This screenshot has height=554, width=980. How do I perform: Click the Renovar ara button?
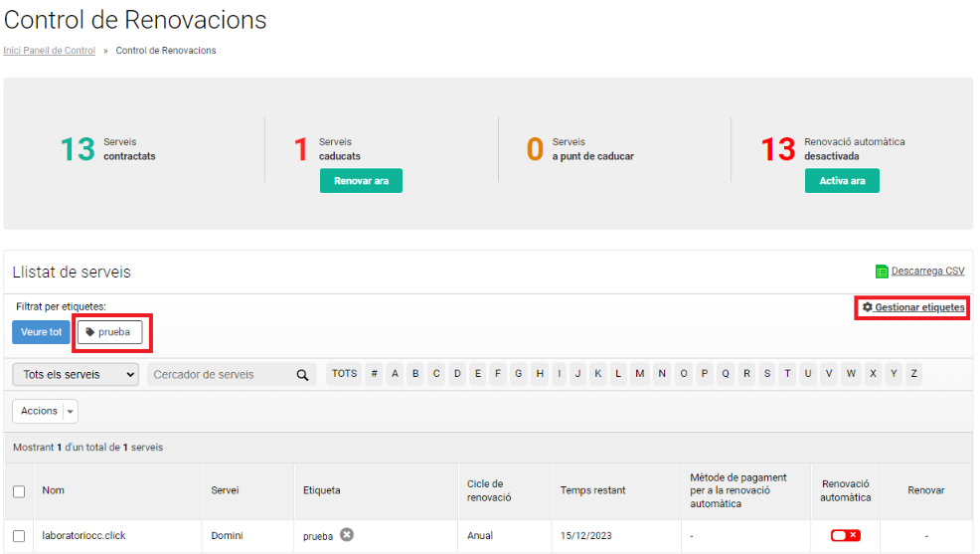(361, 181)
